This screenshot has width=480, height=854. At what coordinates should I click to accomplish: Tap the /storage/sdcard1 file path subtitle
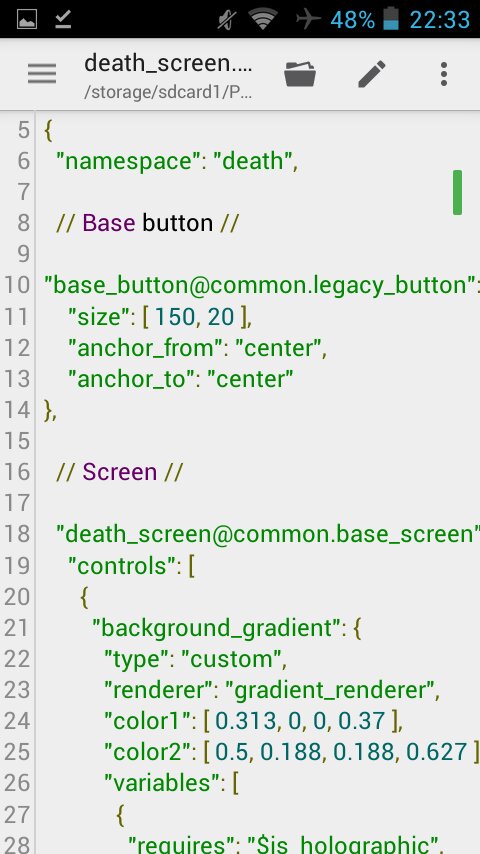168,92
